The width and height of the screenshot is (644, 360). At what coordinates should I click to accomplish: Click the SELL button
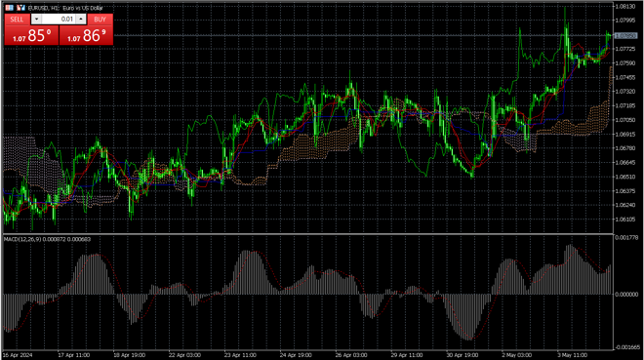point(17,20)
